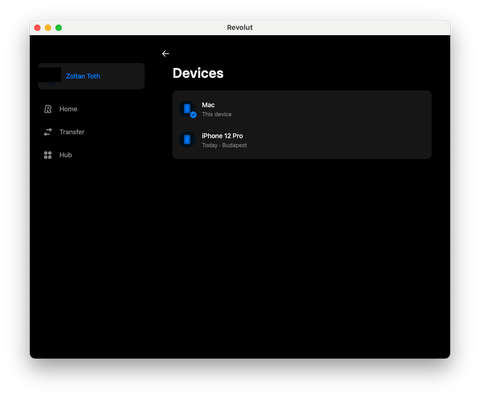Click the Transfer arrows icon
The image size is (480, 398).
48,132
